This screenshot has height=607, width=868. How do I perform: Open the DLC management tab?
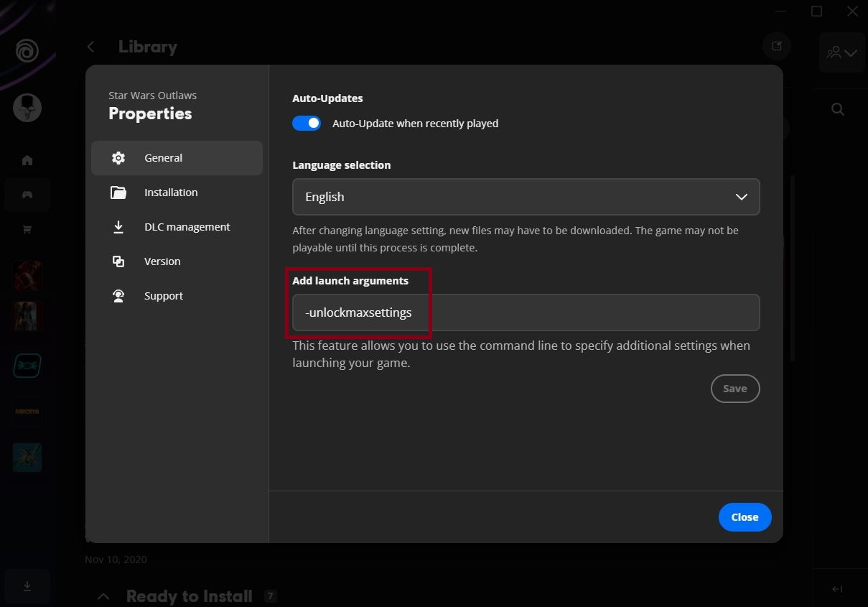point(177,227)
